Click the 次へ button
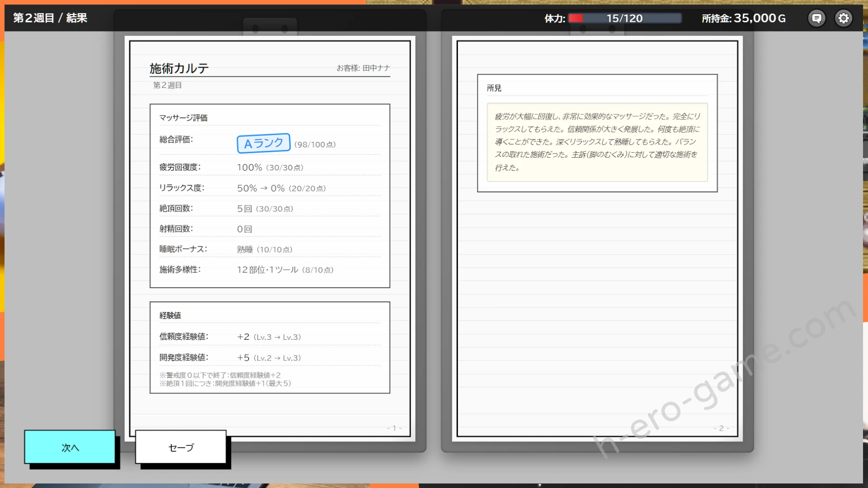 70,447
